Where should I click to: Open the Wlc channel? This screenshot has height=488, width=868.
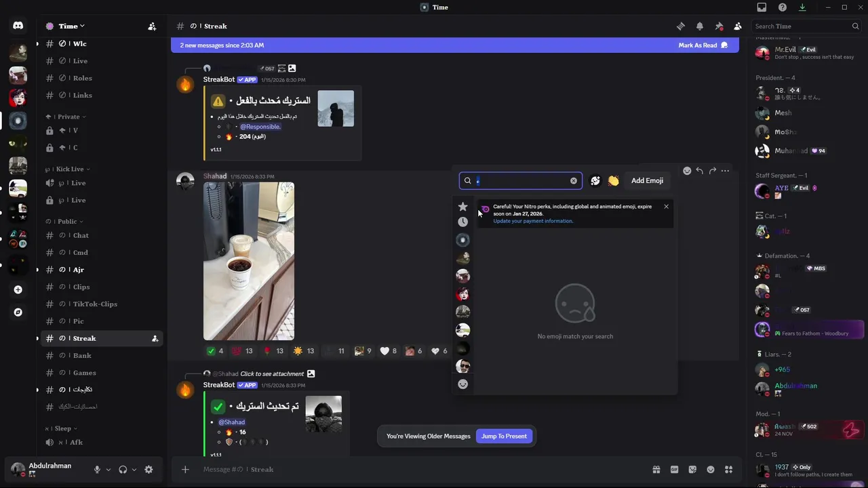point(102,44)
